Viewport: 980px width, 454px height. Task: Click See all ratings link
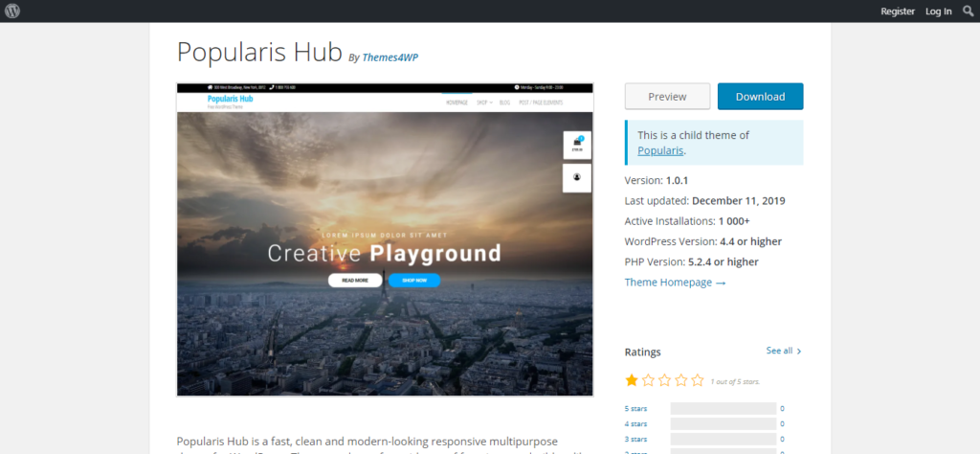[779, 351]
